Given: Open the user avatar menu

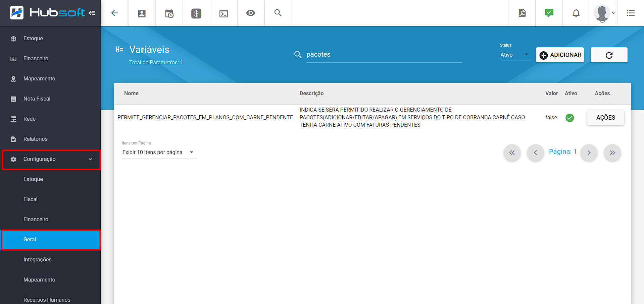Looking at the screenshot, I should (604, 13).
